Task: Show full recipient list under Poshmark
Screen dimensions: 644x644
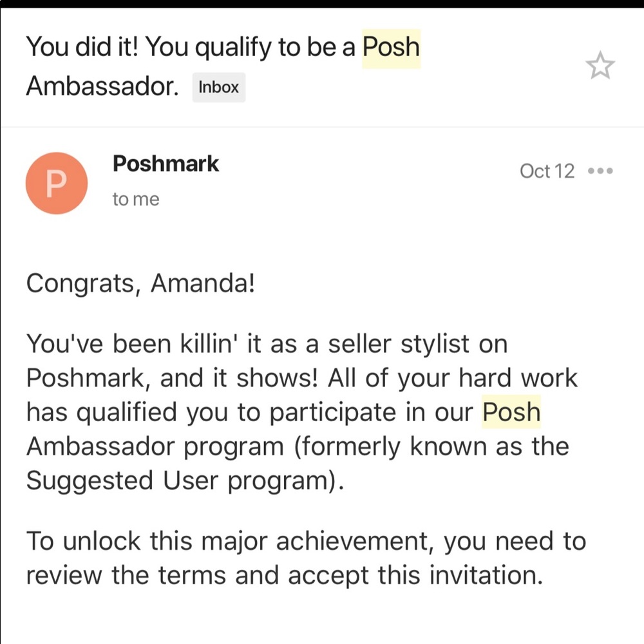Action: pyautogui.click(x=135, y=198)
